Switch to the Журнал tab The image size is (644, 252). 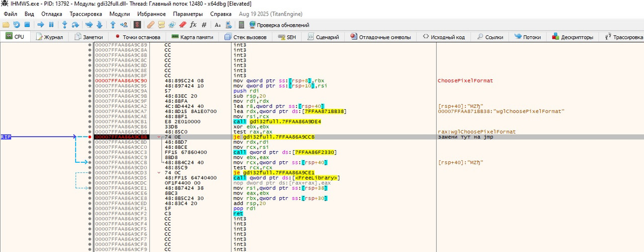tap(49, 37)
